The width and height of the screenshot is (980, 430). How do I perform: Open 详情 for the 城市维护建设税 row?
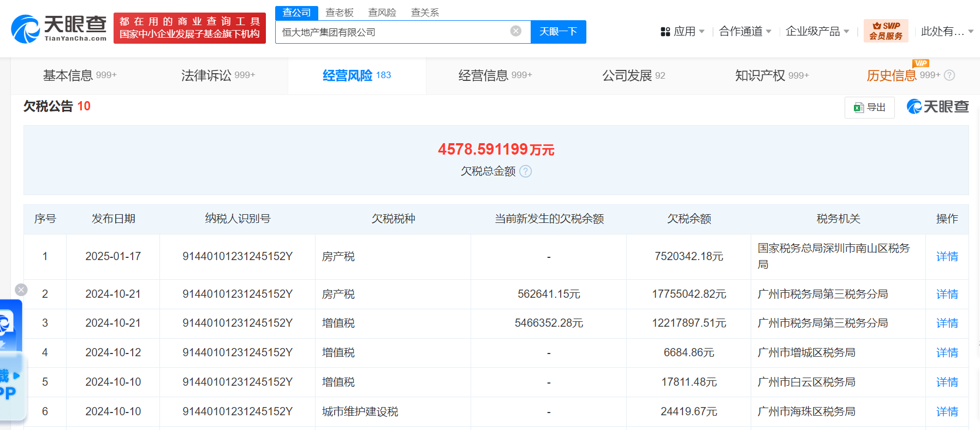pyautogui.click(x=947, y=412)
